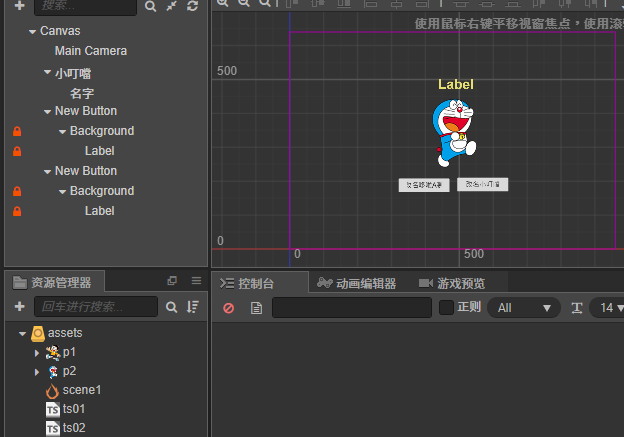Viewport: 624px width, 437px height.
Task: Click the p1 image thumbnail icon
Action: (x=53, y=353)
